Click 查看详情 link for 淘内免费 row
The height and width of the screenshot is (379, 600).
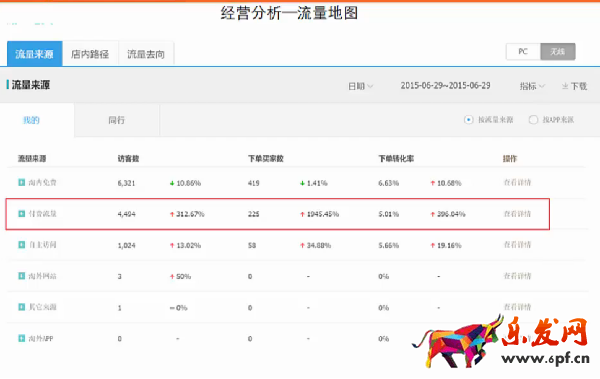click(517, 182)
